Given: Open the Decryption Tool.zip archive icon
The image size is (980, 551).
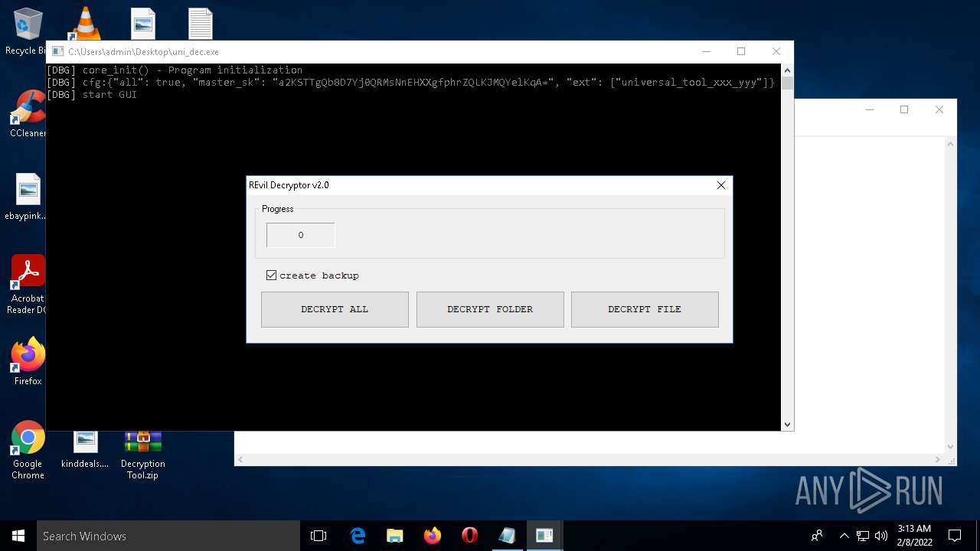Looking at the screenshot, I should click(142, 453).
